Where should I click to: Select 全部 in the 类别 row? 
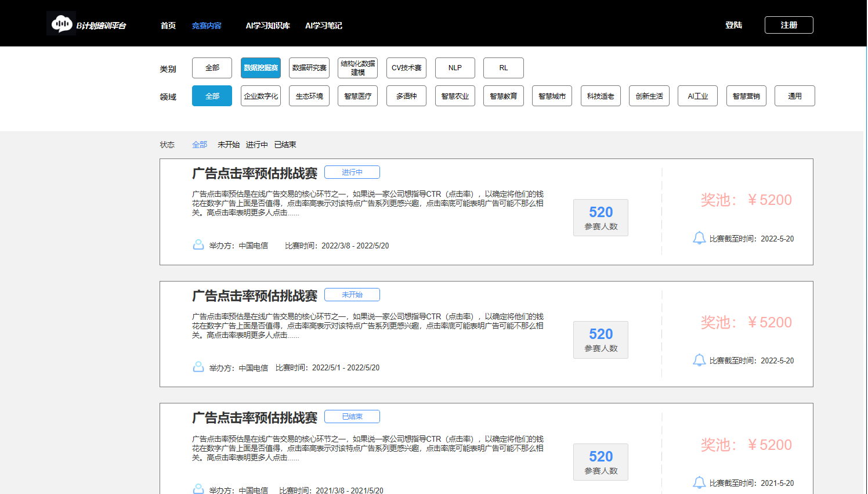click(x=212, y=68)
